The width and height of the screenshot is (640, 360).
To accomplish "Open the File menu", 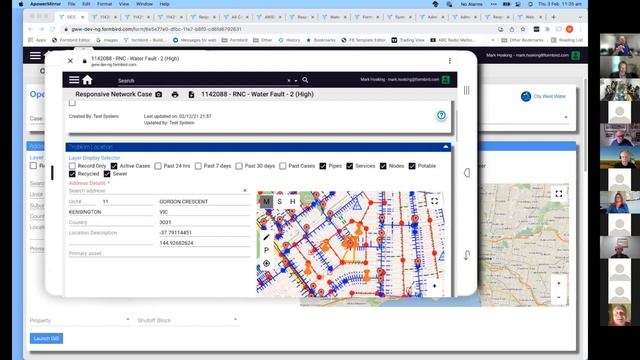I will (71, 4).
